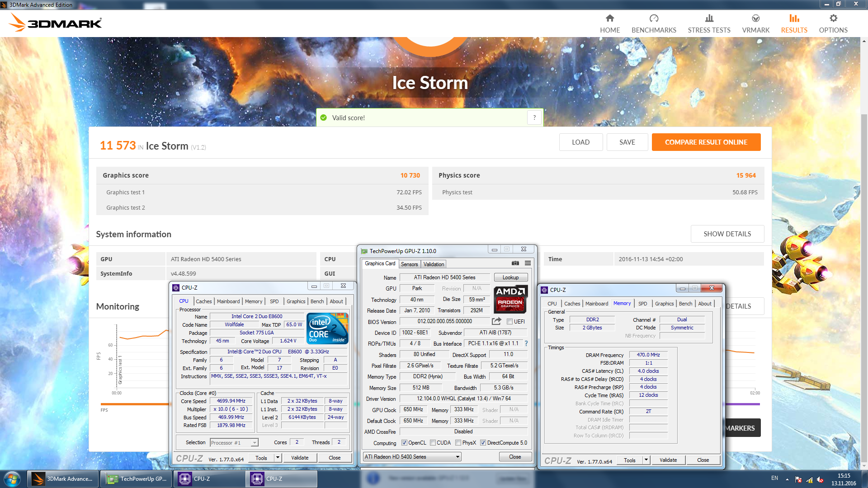Toggle the UEFI checkbox in GPU-Z

pos(509,322)
